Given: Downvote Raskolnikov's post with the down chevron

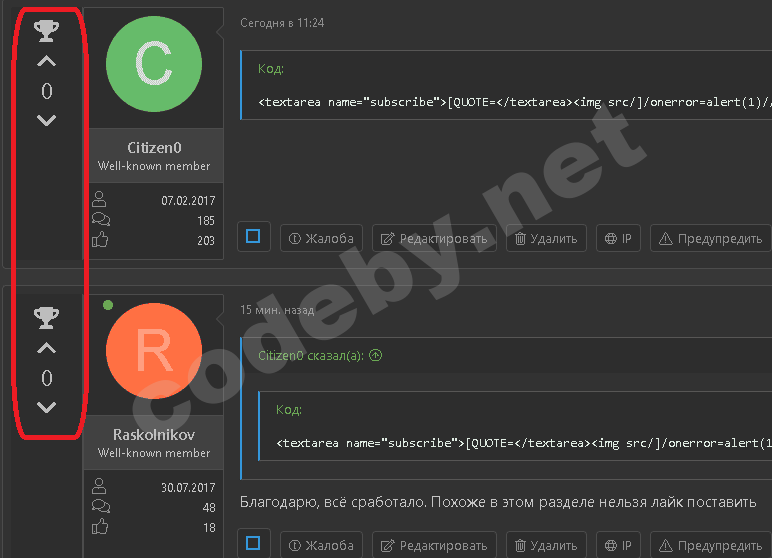Looking at the screenshot, I should pos(46,407).
